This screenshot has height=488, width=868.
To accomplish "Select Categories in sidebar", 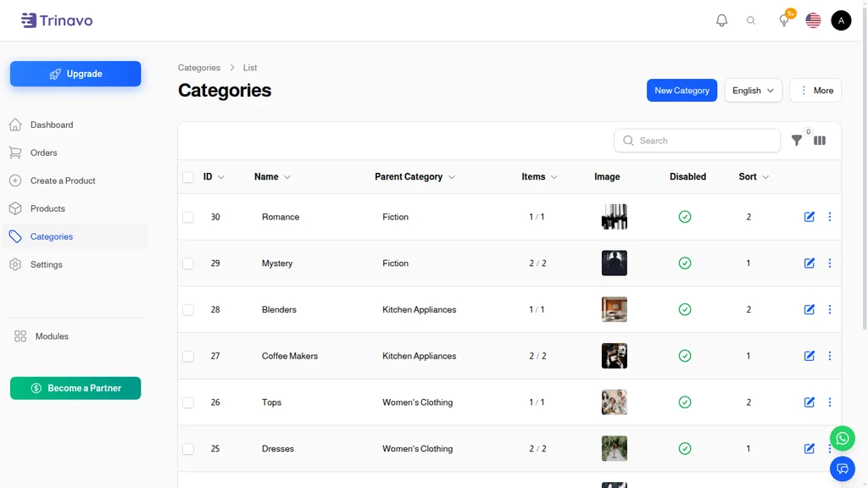I will 75,236.
